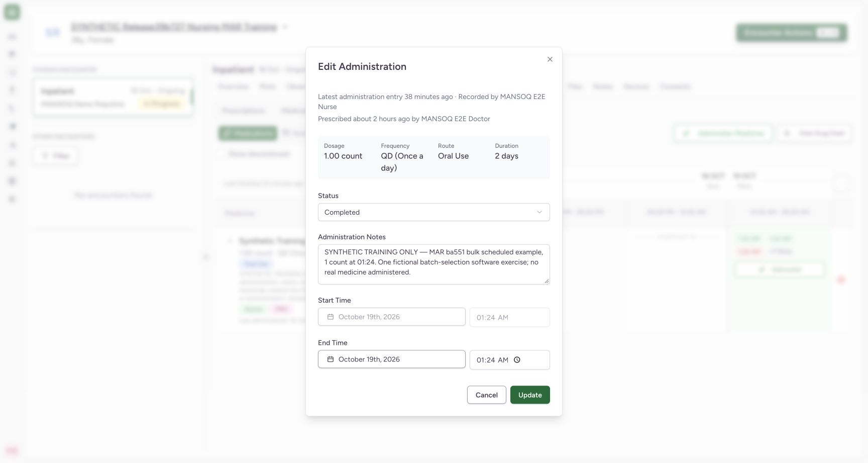Screen dimensions: 868x463
Task: Click the calendar icon in End Time date
Action: coord(331,359)
